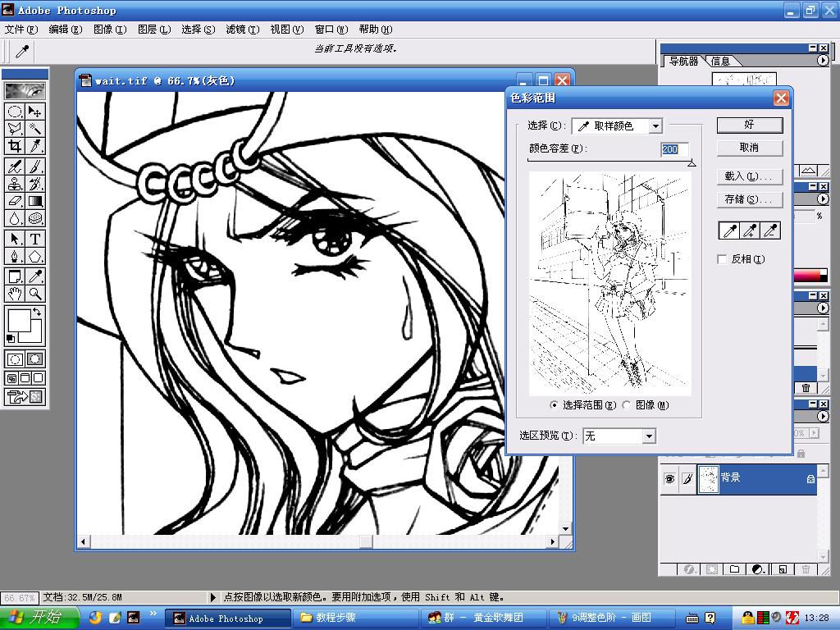Click the Adobe Online picture atop the toolbox
Viewport: 840px width, 630px height.
25,90
